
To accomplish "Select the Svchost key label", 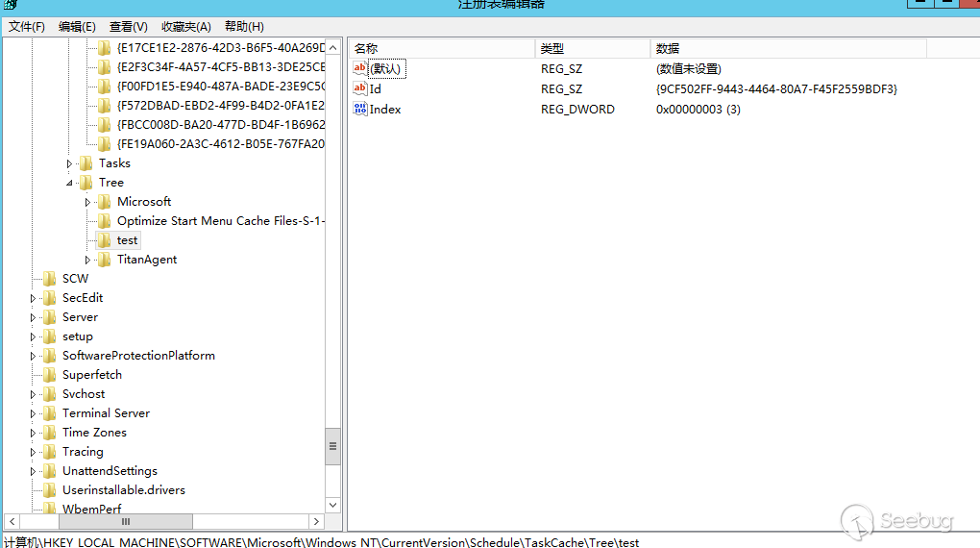I will [84, 394].
